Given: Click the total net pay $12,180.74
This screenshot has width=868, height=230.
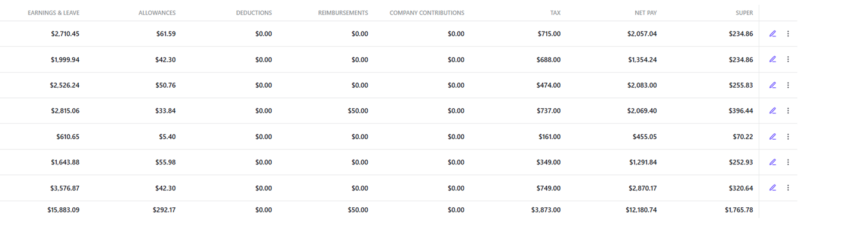Looking at the screenshot, I should click(639, 210).
